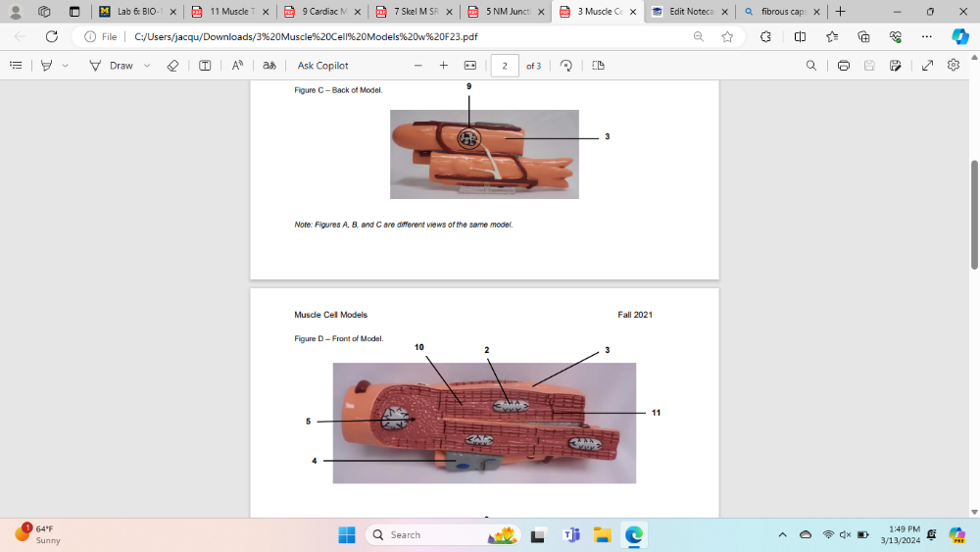Switch to the 5 NM Junction tab
The image size is (980, 552).
pyautogui.click(x=502, y=12)
